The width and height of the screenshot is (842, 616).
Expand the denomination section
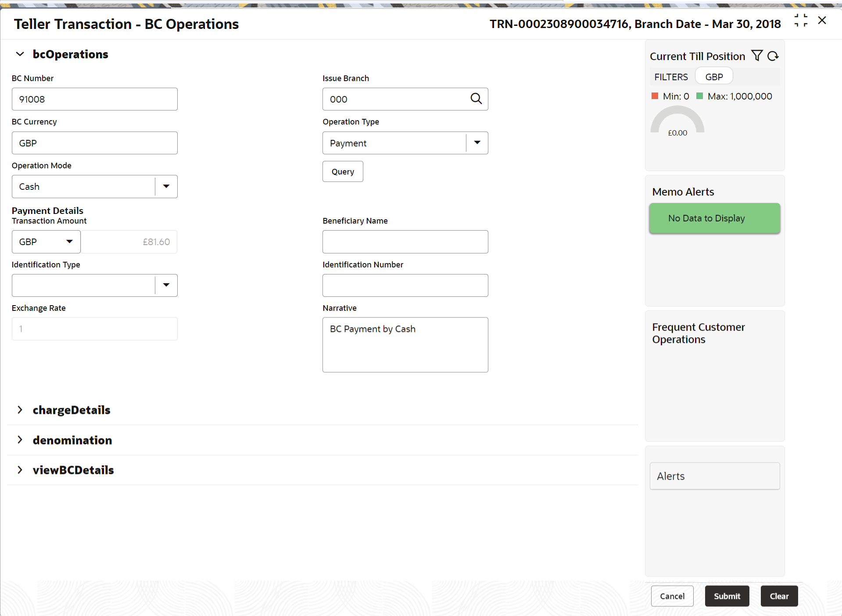pyautogui.click(x=20, y=440)
